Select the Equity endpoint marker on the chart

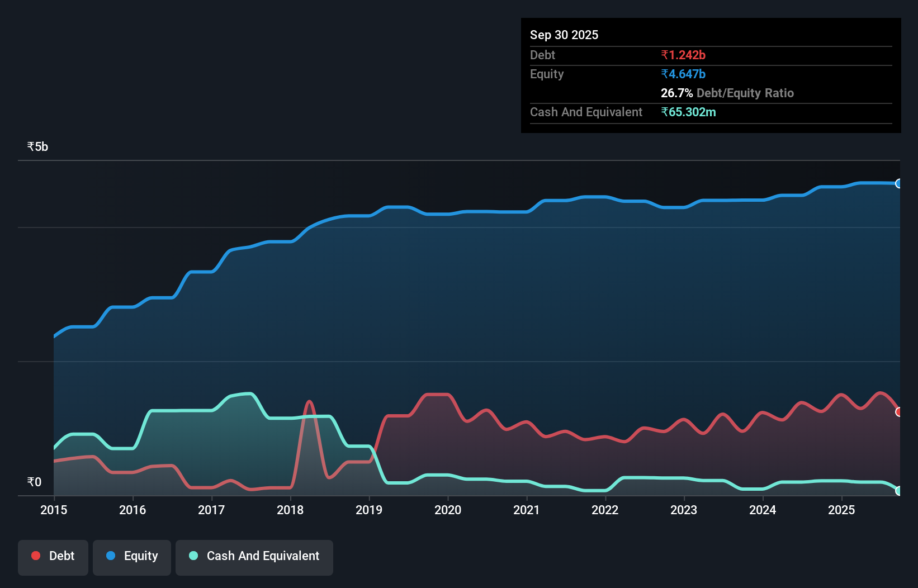pyautogui.click(x=899, y=183)
